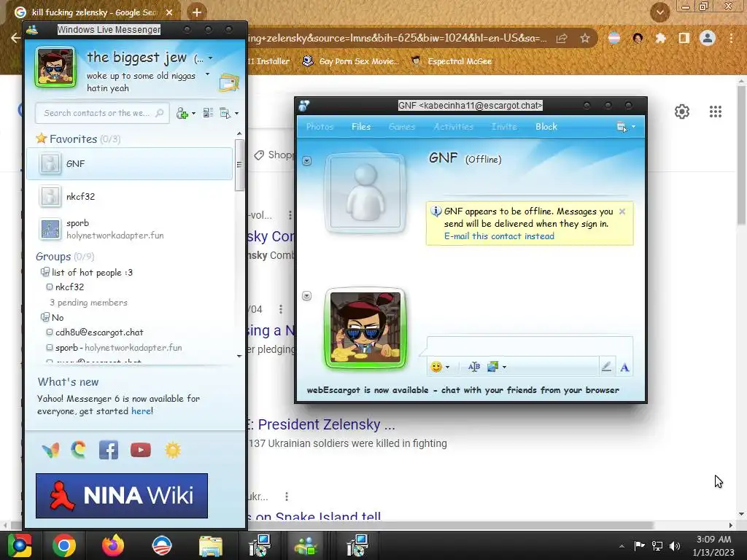747x560 pixels.
Task: Click the Invite tab in the chat window
Action: click(x=504, y=127)
